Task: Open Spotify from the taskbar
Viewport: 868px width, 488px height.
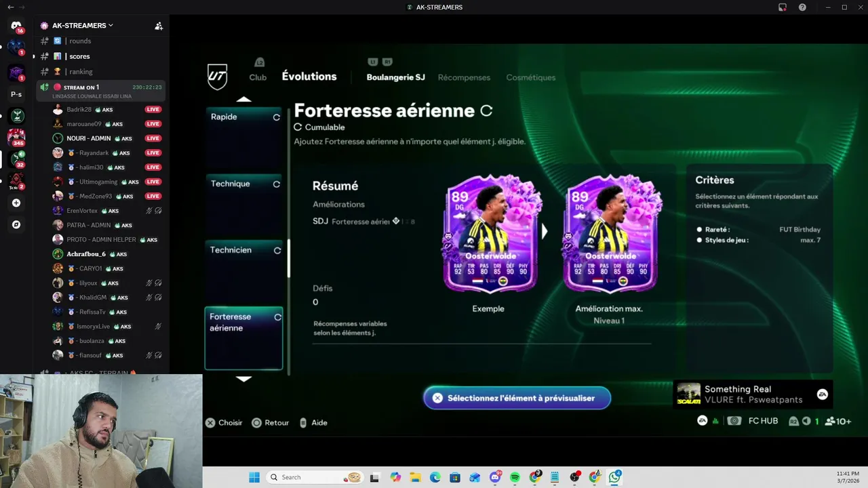Action: click(515, 477)
